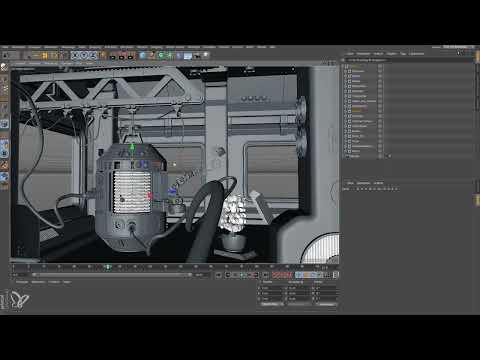
Task: Open the Object (Rel) coordinate mode dropdown
Action: coord(272,304)
